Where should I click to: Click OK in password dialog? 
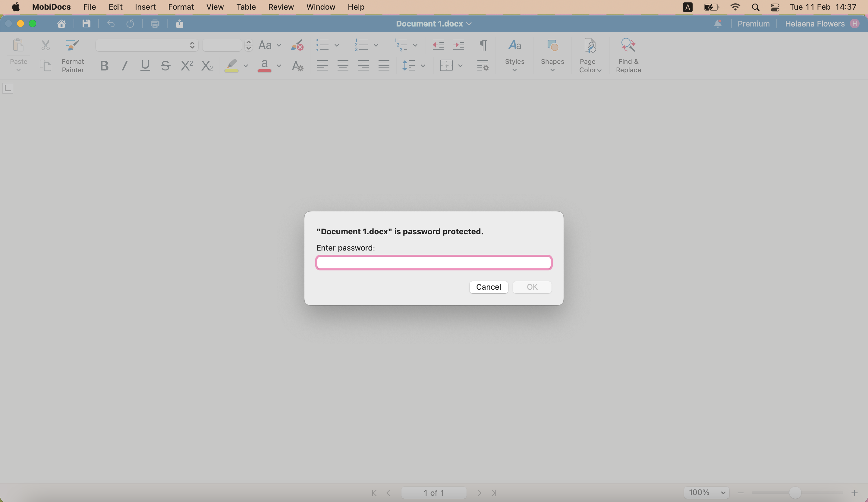[x=532, y=287]
